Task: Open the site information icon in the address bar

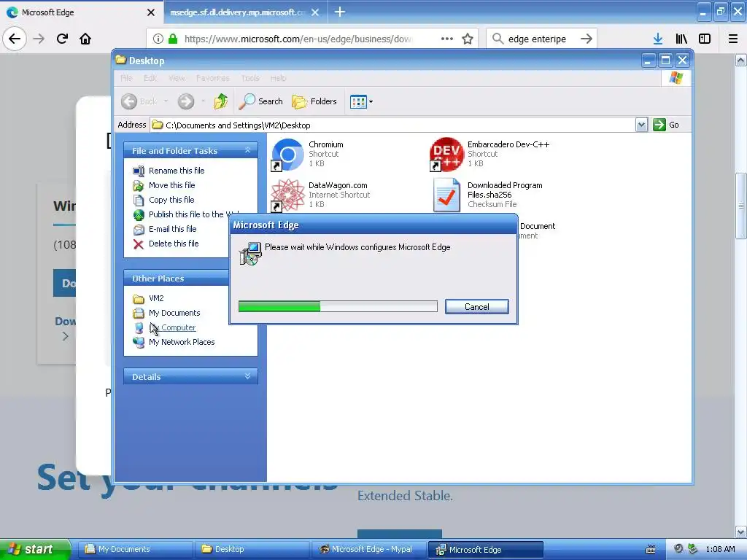Action: coord(158,39)
